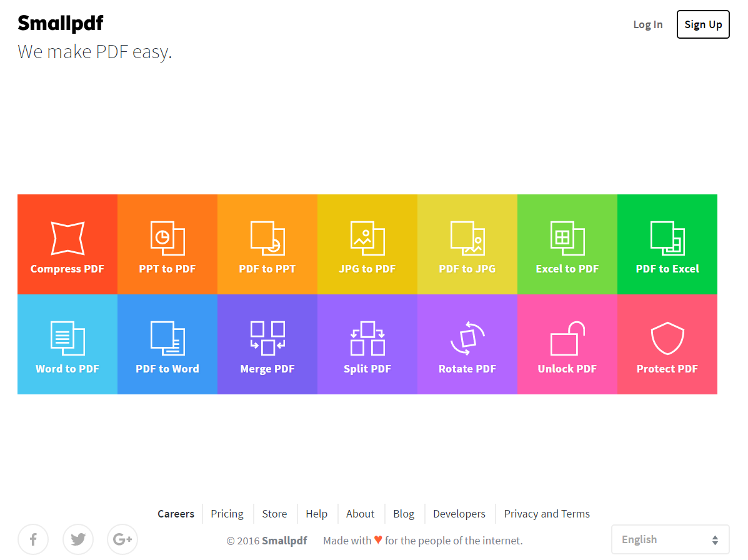Click the Unlock PDF padlock icon
Screen dimensions: 748x560
point(567,338)
